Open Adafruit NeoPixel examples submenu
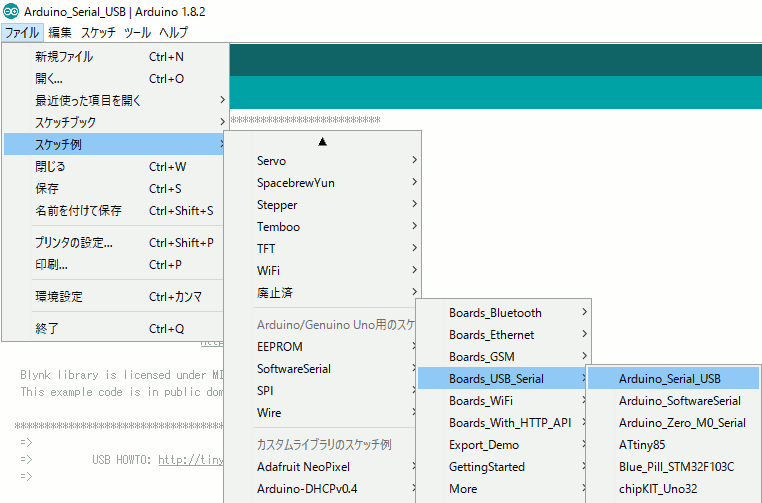762x503 pixels. coord(321,467)
